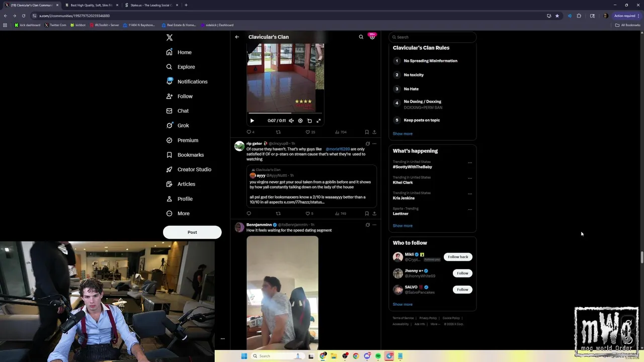Repost rip gator's post

(x=278, y=214)
